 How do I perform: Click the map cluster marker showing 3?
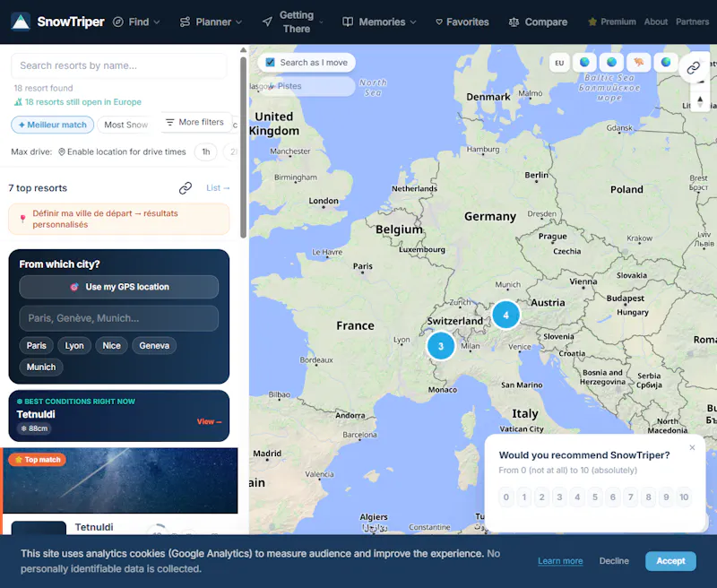pyautogui.click(x=441, y=346)
